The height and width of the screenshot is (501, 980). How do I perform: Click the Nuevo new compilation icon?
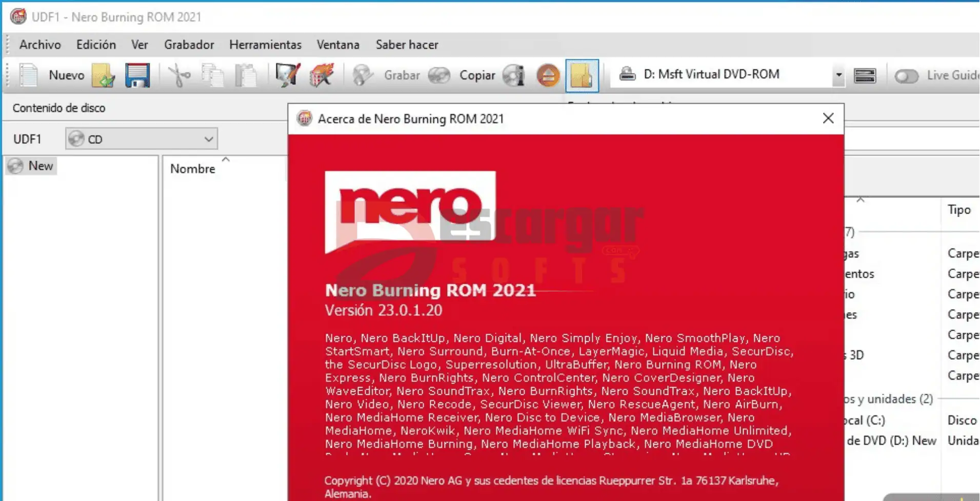pyautogui.click(x=30, y=75)
